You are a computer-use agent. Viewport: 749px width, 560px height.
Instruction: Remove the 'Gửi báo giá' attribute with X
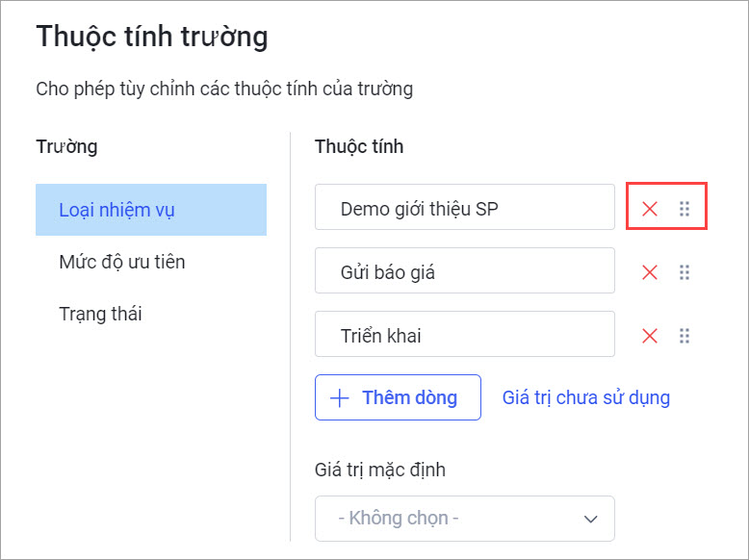coord(650,272)
